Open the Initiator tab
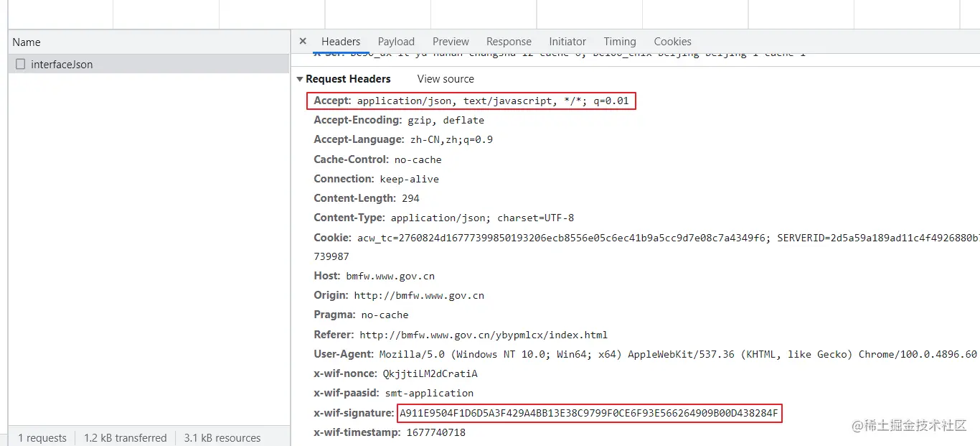 coord(567,42)
